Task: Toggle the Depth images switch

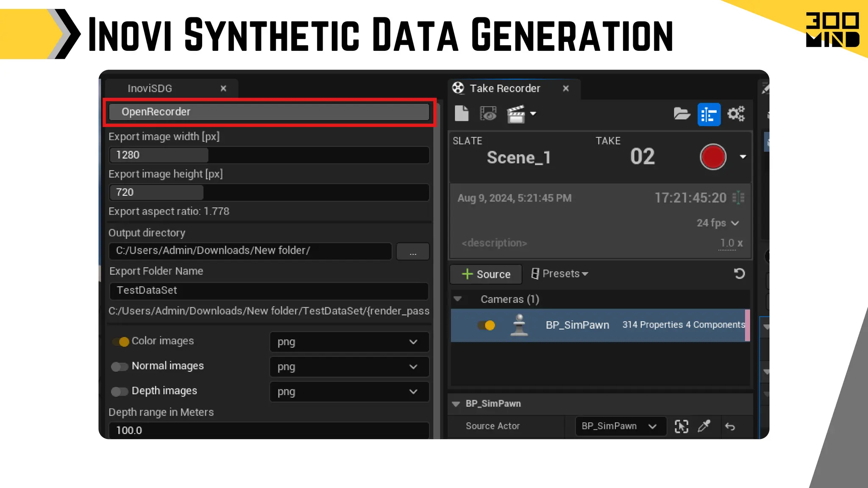Action: 120,391
